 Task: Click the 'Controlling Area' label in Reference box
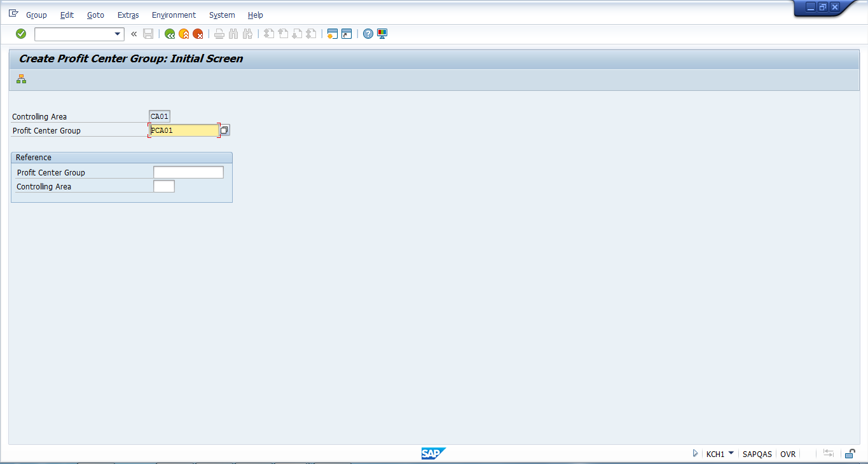44,187
